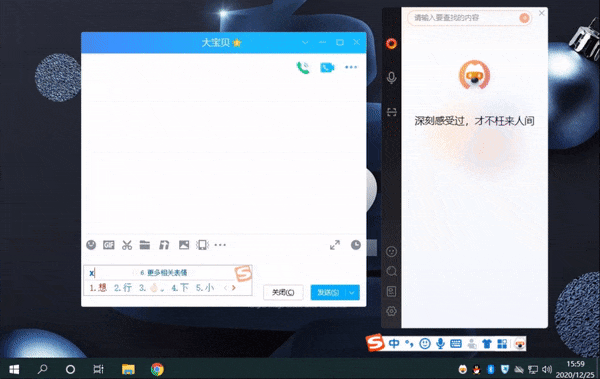
Task: Toggle punctuation mode on Sogou toolbar
Action: tap(409, 343)
